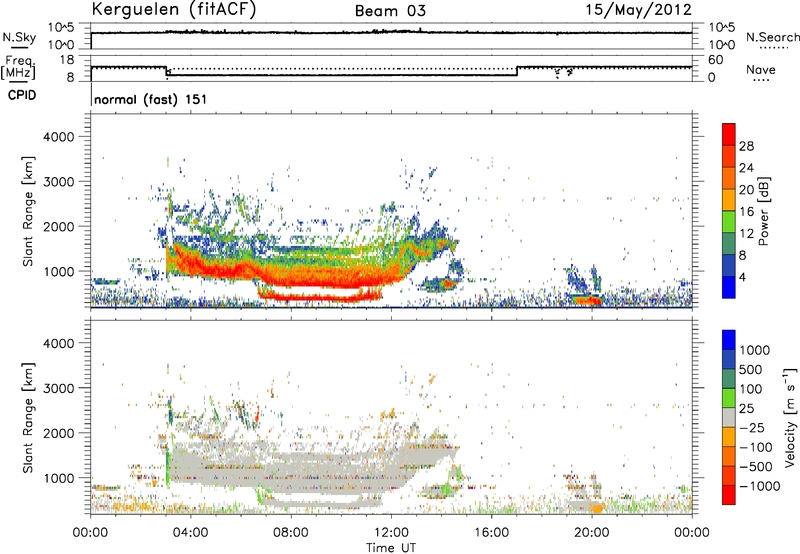Click the velocity color bar's red bottom segment
Image resolution: width=800 pixels, height=554 pixels.
point(729,495)
